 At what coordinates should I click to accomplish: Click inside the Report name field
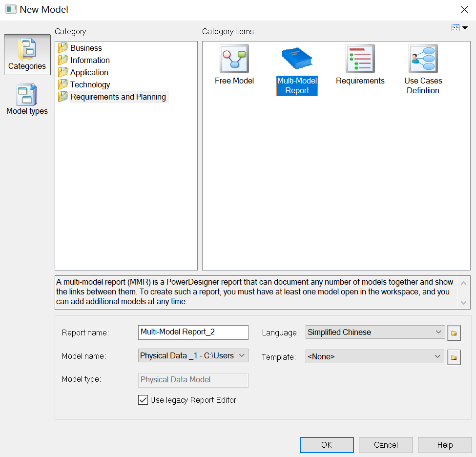click(x=193, y=332)
